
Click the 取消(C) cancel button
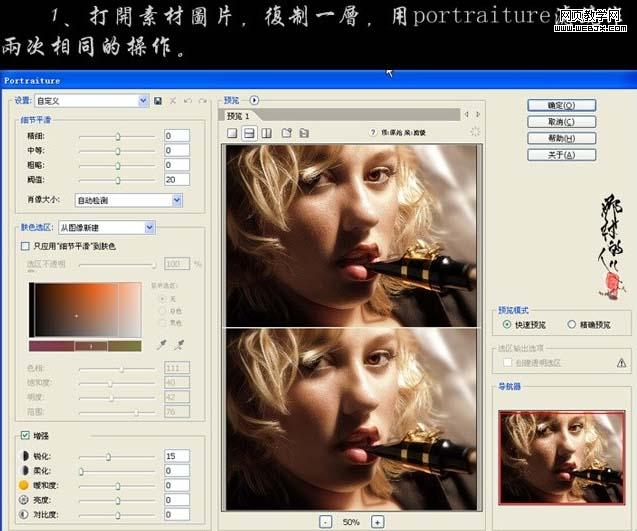point(561,121)
